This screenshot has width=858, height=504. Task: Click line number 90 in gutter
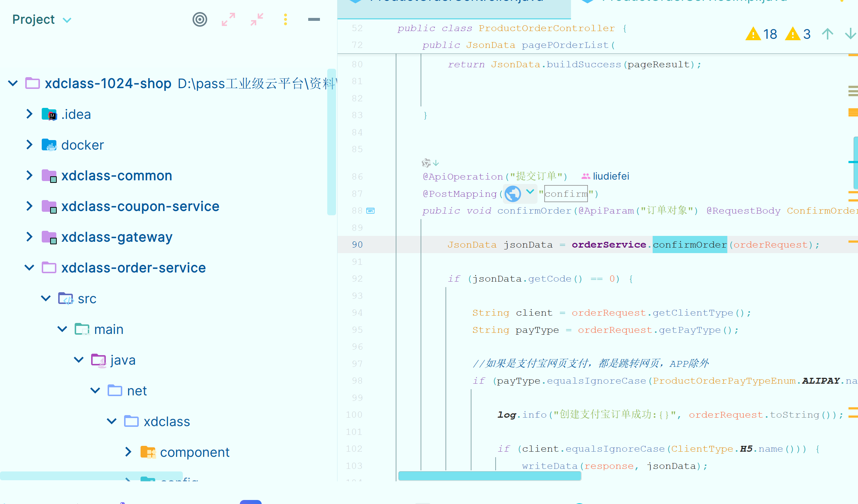(357, 245)
